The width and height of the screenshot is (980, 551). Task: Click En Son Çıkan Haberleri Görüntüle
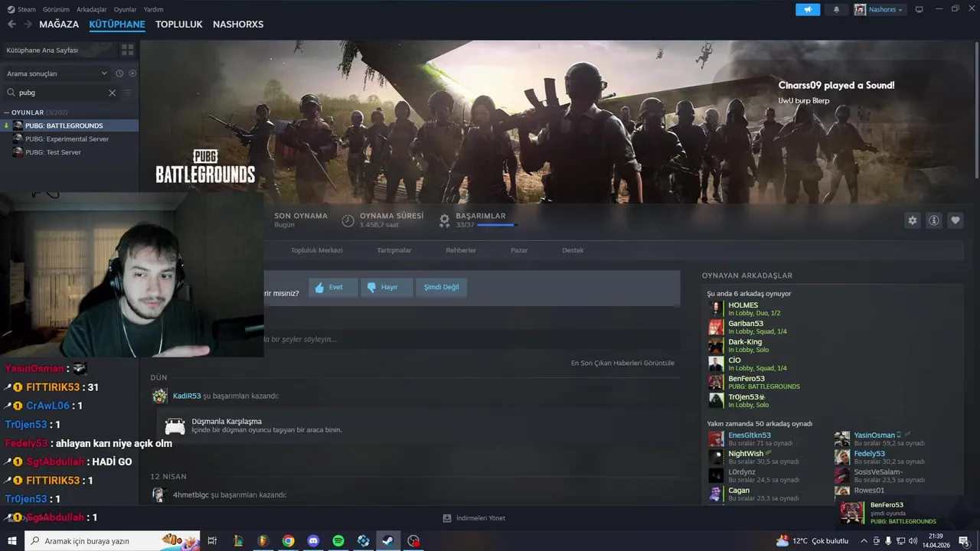pos(622,363)
